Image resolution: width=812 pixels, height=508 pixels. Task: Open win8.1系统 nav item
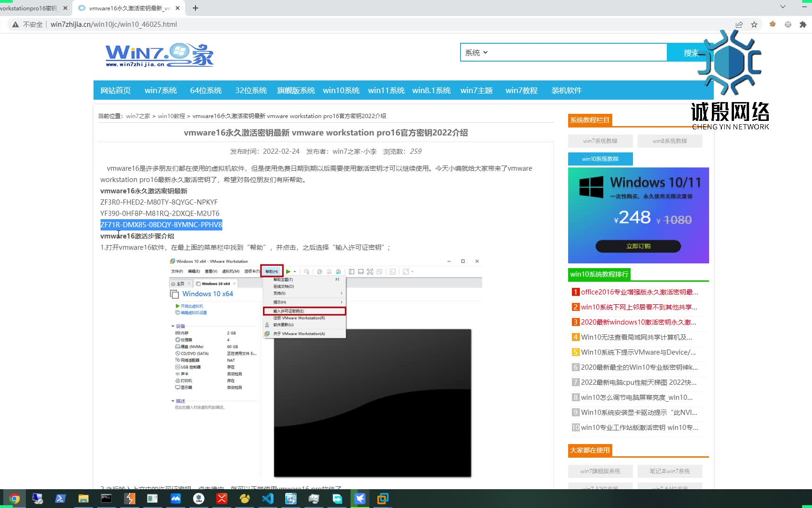[x=431, y=90]
